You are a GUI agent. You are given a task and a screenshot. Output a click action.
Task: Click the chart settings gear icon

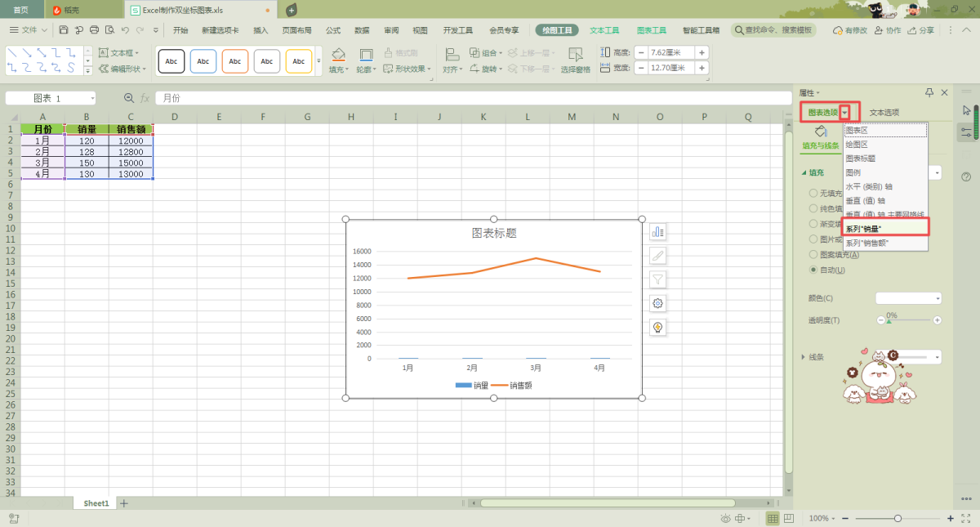(x=657, y=303)
